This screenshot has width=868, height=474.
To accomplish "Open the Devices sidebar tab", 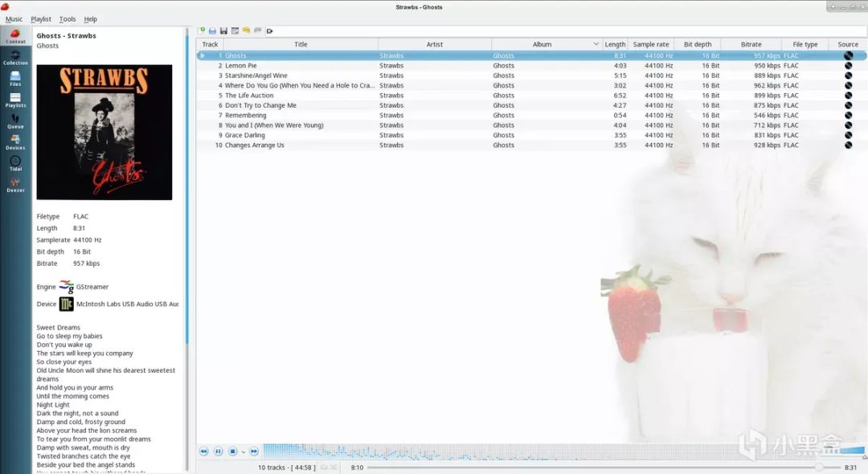I will (15, 143).
